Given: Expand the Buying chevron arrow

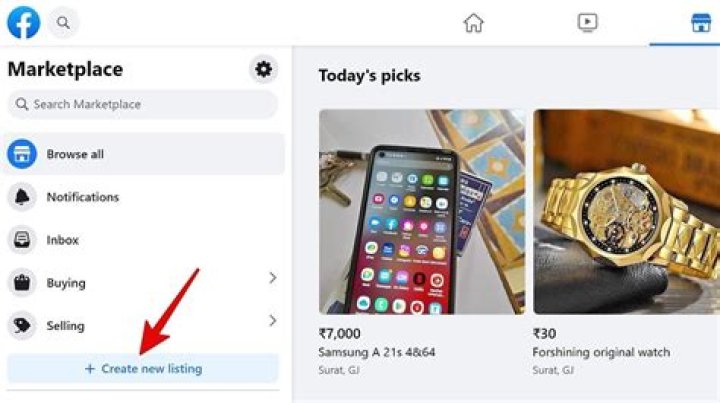Looking at the screenshot, I should (x=272, y=278).
